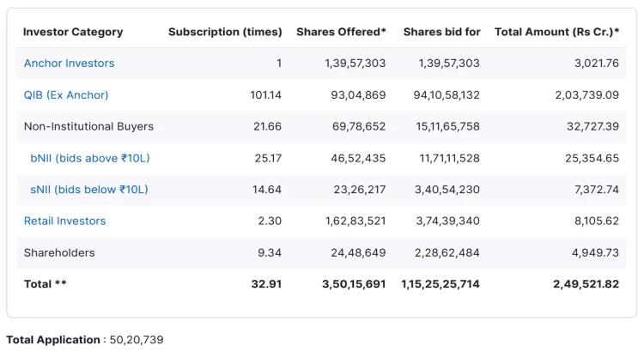Screen dimensions: 644x352
Task: Select the Subscription (times) column header
Action: pyautogui.click(x=225, y=32)
